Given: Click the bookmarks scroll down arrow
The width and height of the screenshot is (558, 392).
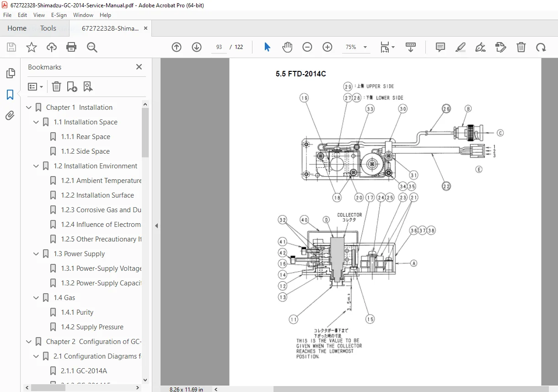Looking at the screenshot, I should point(145,380).
